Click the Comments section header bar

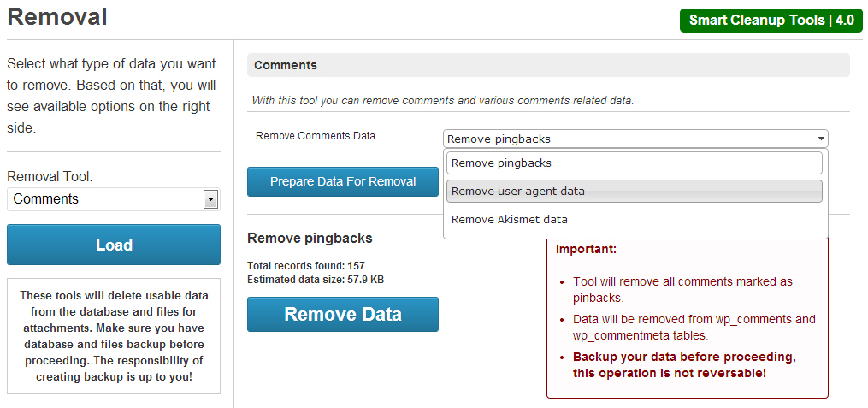tap(548, 65)
